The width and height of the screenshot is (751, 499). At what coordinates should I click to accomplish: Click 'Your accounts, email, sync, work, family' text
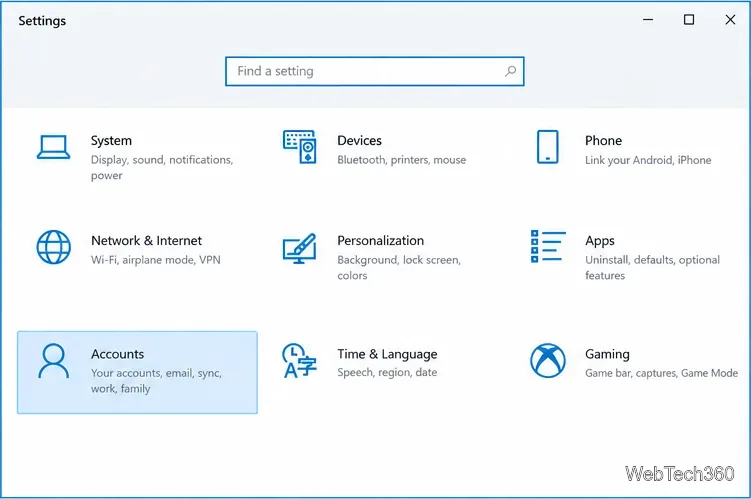pos(157,381)
